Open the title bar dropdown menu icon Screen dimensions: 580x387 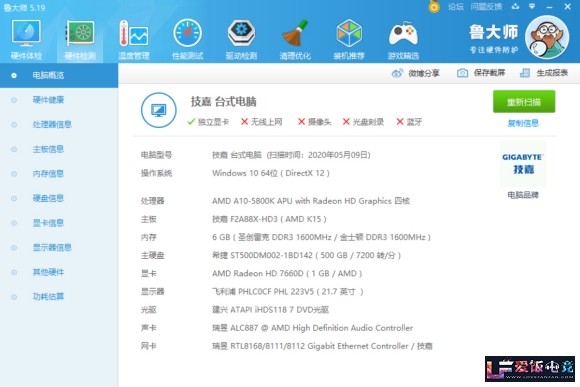pyautogui.click(x=532, y=6)
